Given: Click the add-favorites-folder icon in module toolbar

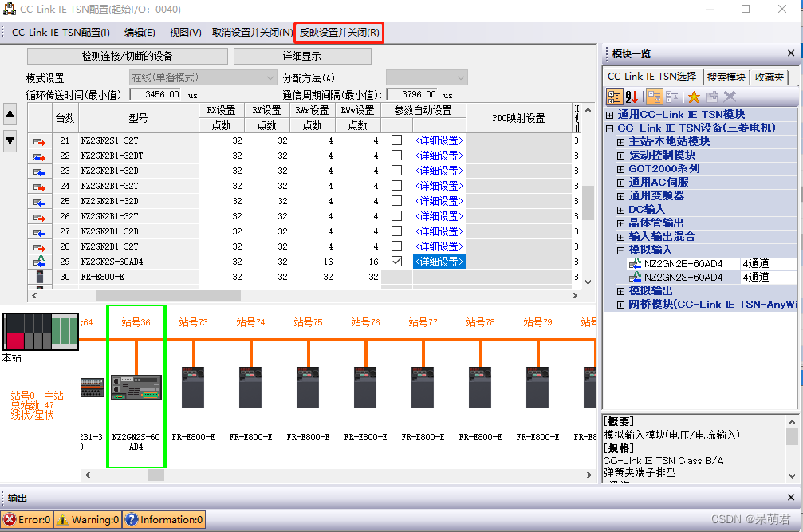Looking at the screenshot, I should 712,97.
